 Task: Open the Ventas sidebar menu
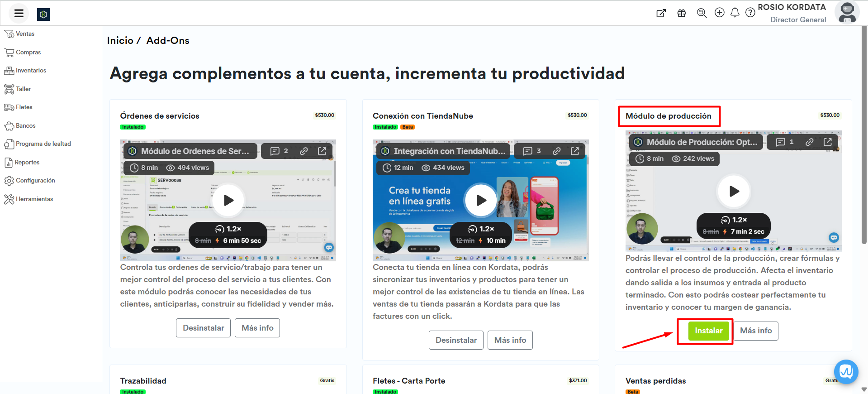(x=25, y=34)
